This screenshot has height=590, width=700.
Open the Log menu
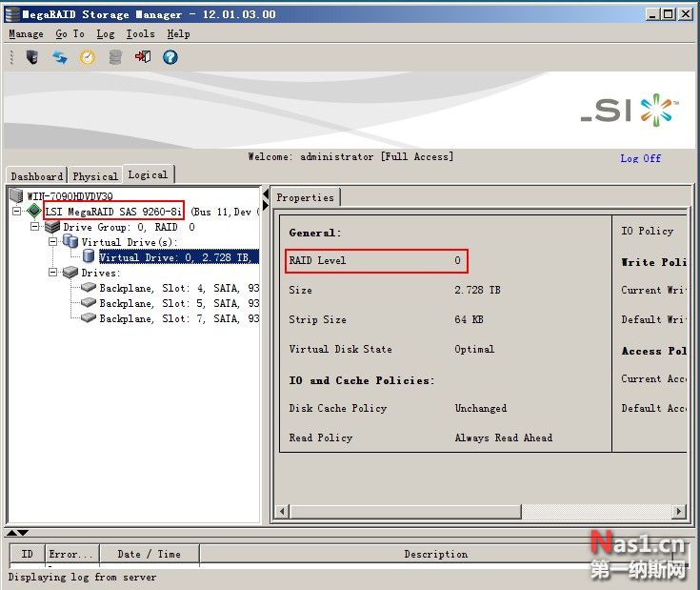(106, 34)
